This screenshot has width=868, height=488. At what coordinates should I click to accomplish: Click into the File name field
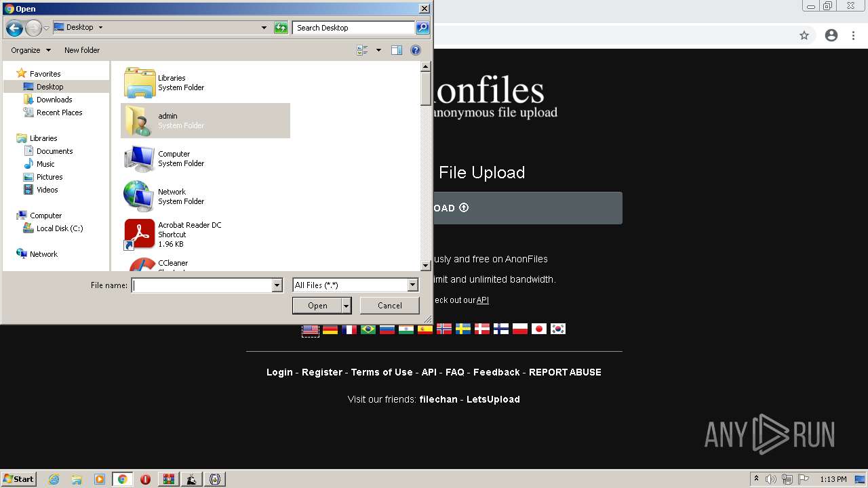[202, 285]
